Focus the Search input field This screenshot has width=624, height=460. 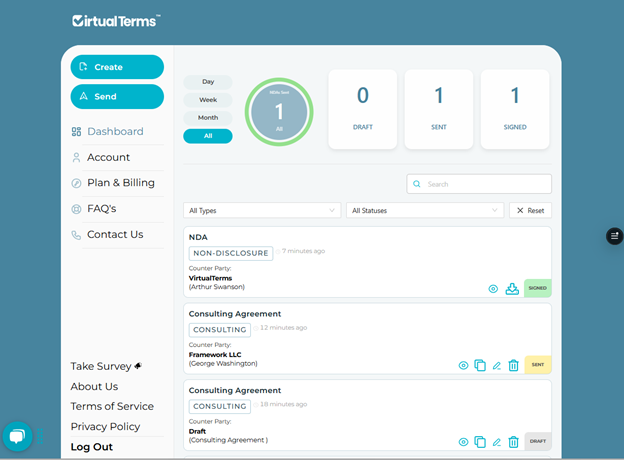pos(479,184)
